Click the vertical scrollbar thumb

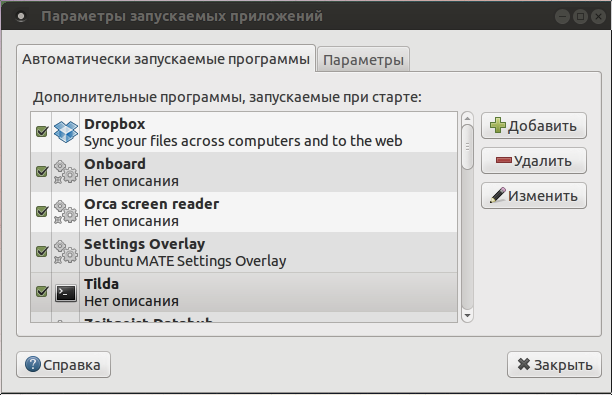tap(467, 147)
